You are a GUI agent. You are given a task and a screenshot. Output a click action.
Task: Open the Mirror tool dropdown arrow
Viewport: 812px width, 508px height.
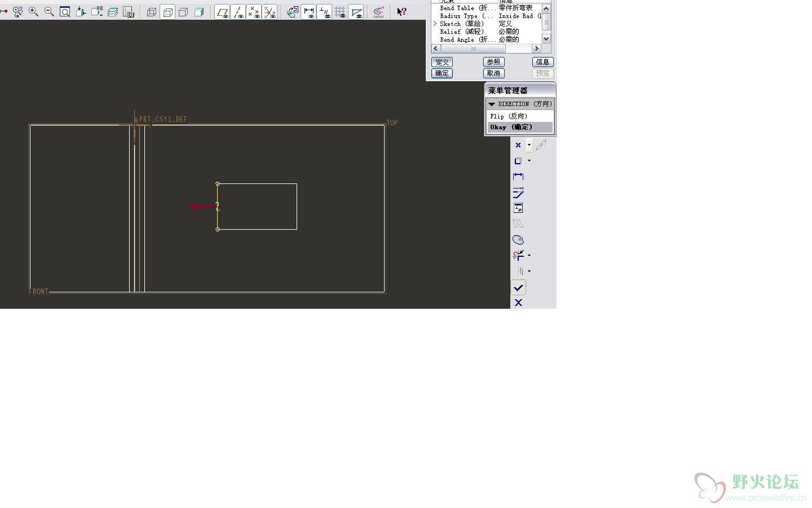coord(529,271)
